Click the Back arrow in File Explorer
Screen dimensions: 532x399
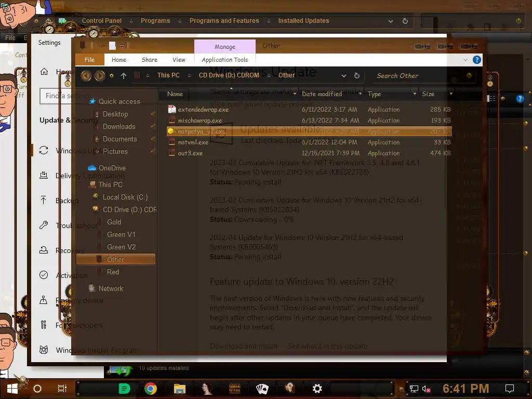click(86, 75)
